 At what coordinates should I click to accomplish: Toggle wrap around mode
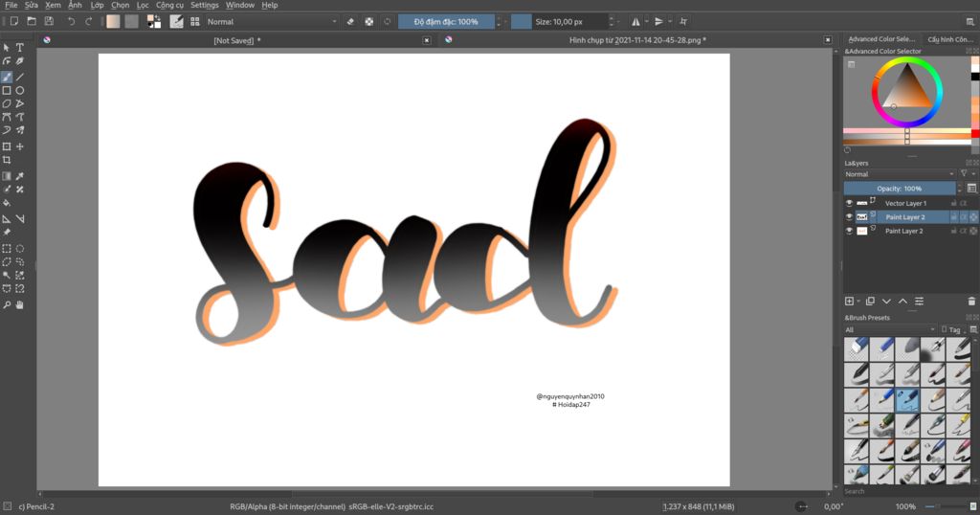pyautogui.click(x=683, y=21)
